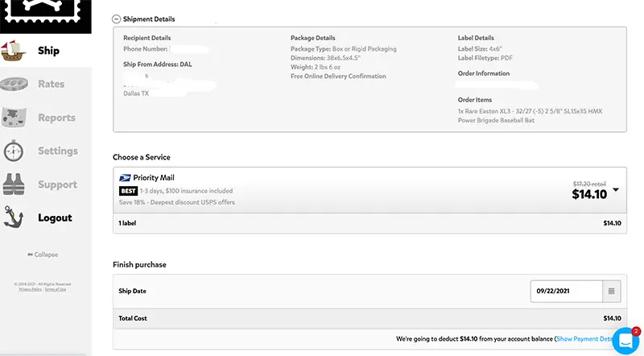This screenshot has height=356, width=644.
Task: Open the Privacy Policy link
Action: [x=30, y=289]
